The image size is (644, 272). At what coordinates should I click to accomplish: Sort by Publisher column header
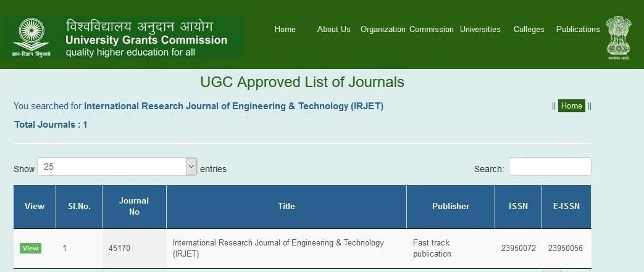(451, 207)
